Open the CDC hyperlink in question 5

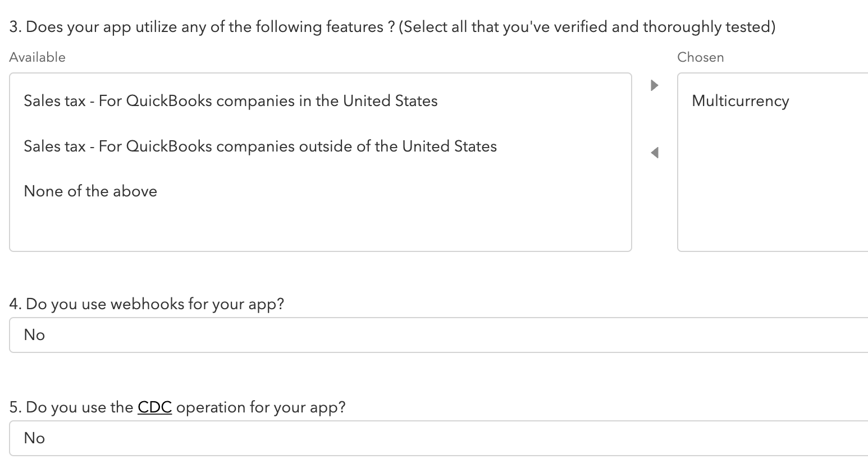click(154, 407)
